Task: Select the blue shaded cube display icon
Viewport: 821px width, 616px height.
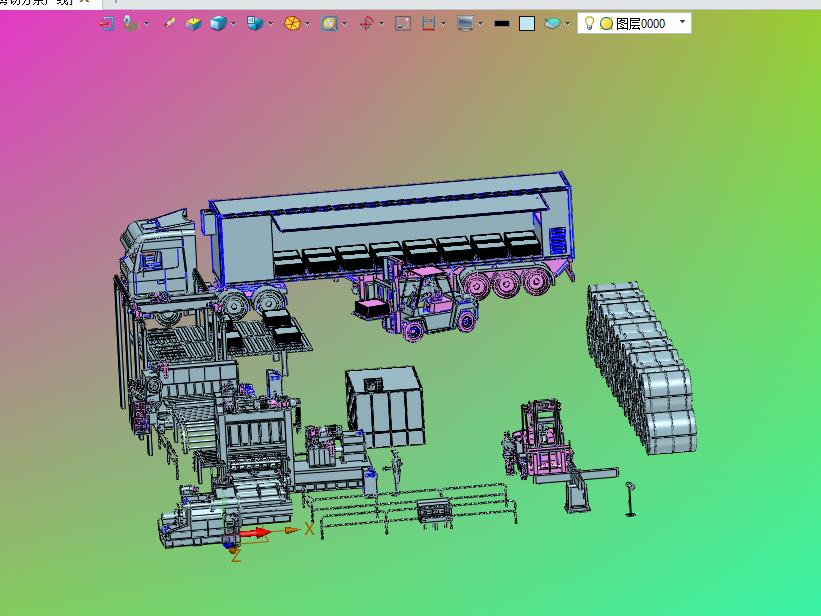Action: (x=218, y=24)
